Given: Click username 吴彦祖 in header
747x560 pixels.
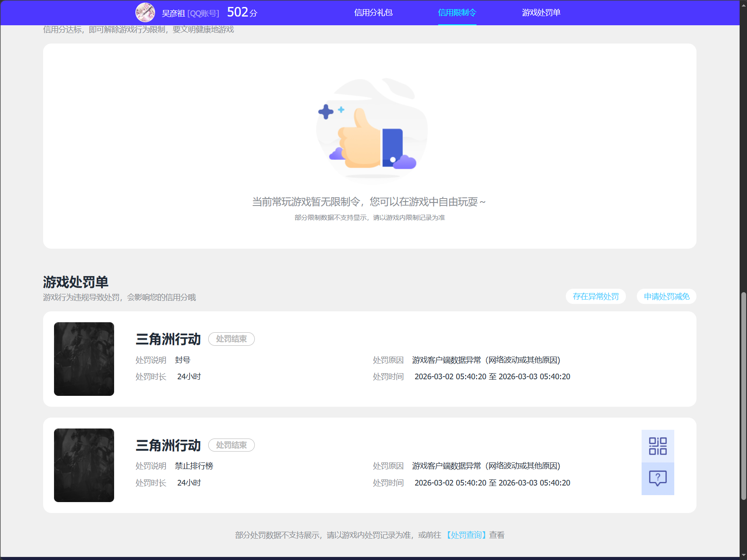Looking at the screenshot, I should pyautogui.click(x=173, y=13).
